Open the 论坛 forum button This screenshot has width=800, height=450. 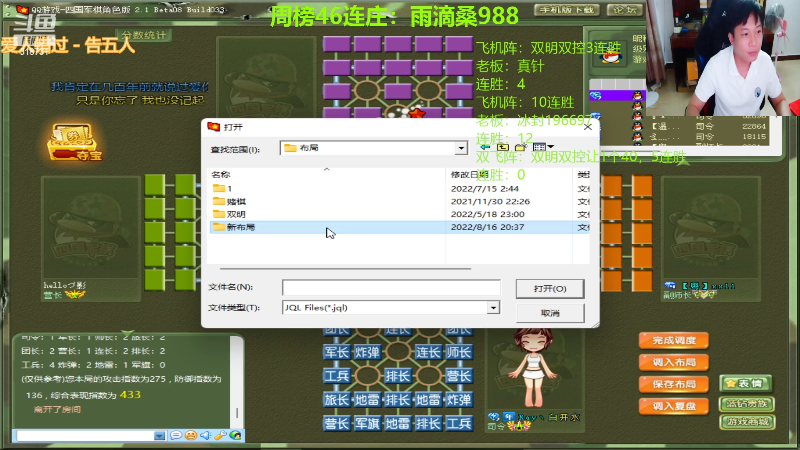pos(625,10)
